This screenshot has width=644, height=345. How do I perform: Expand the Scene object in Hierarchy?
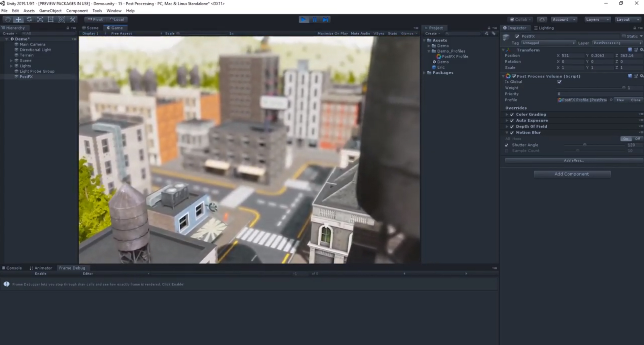(x=11, y=61)
